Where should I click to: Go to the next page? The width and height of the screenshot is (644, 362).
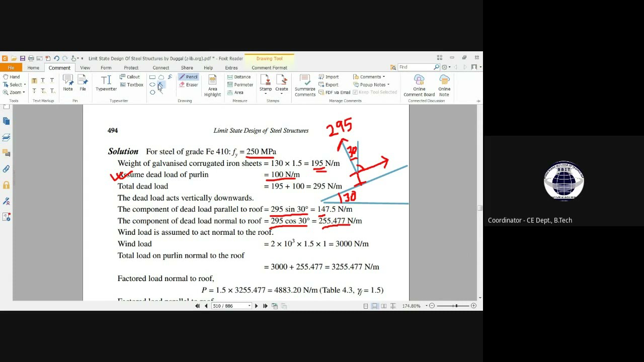point(256,306)
